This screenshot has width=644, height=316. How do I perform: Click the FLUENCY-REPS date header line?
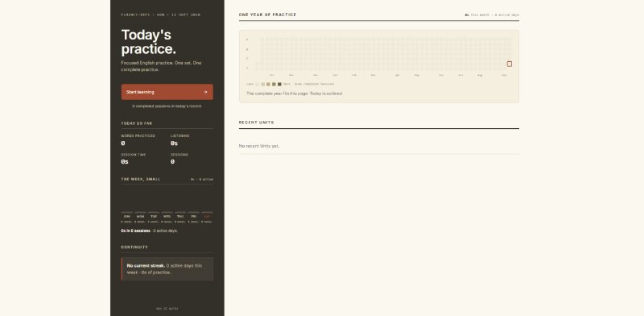click(160, 15)
